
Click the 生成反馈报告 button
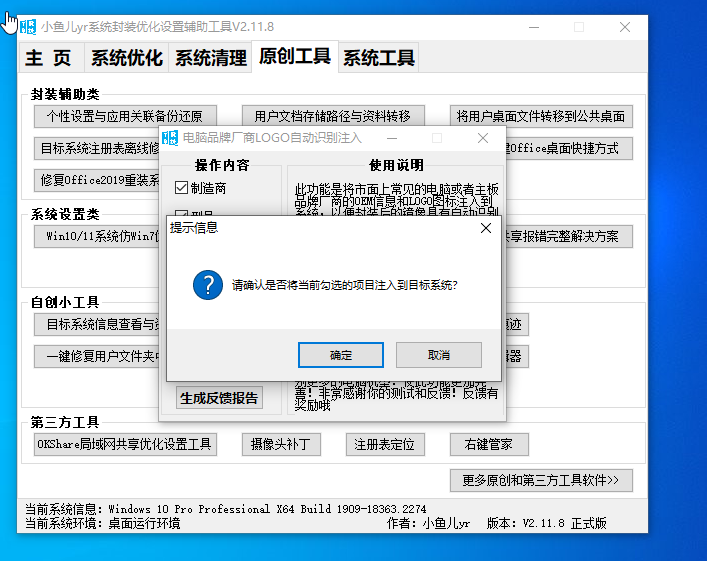219,398
